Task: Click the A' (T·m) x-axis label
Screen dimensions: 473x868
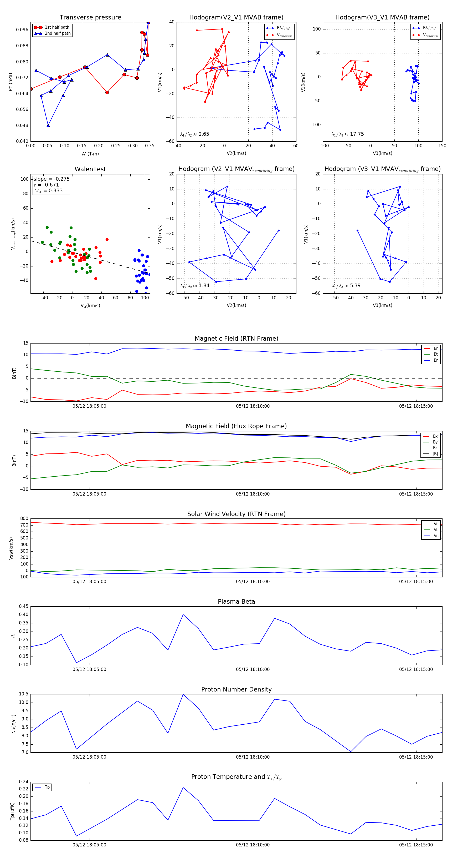Action: [x=90, y=154]
